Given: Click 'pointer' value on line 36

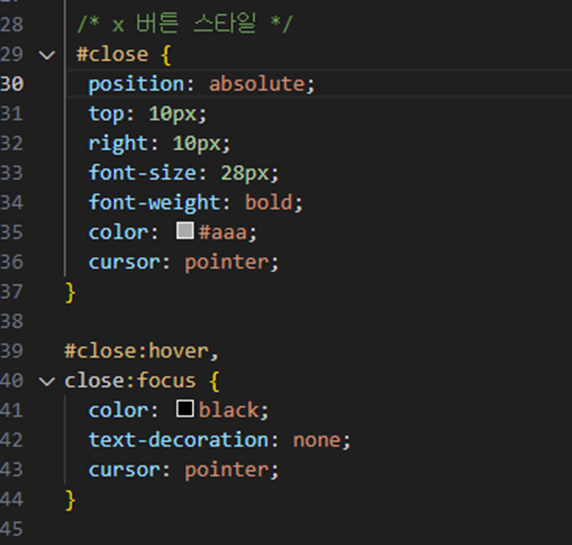Looking at the screenshot, I should coord(227,262).
